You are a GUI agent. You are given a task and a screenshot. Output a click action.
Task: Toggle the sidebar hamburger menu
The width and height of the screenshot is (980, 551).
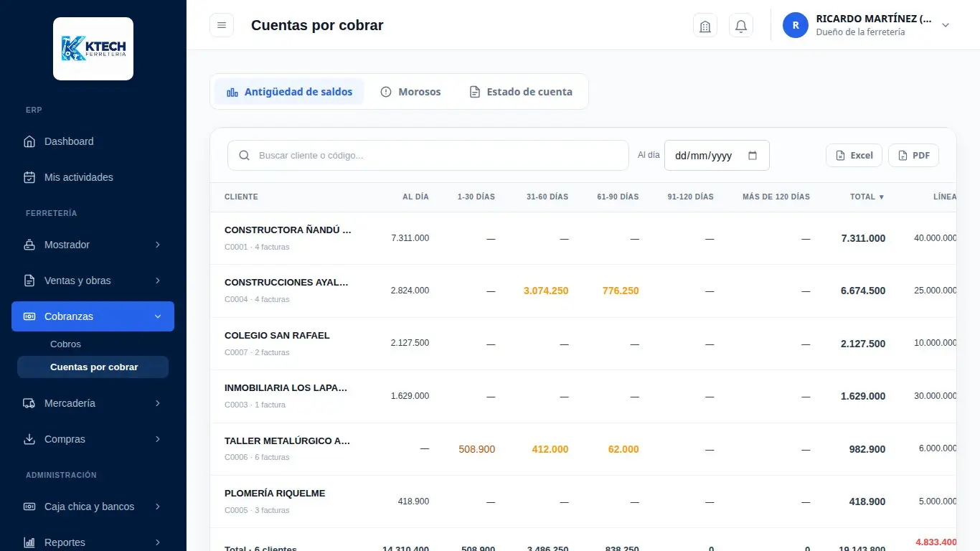tap(222, 25)
